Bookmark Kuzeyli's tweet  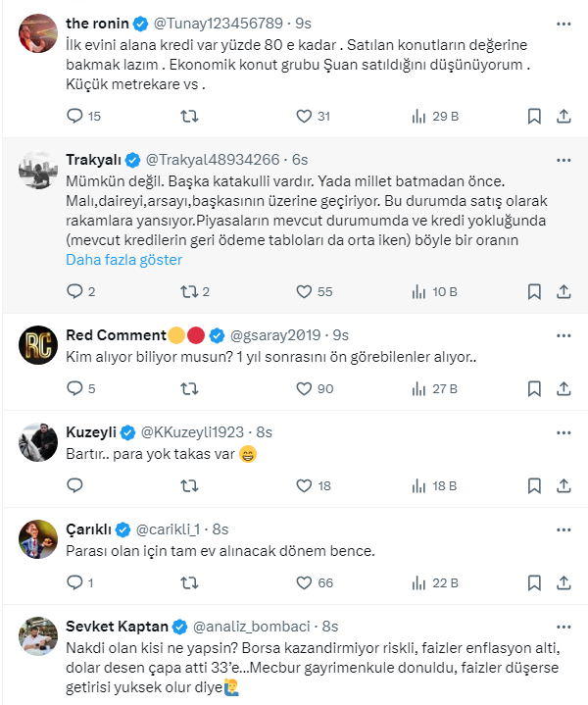coord(534,485)
